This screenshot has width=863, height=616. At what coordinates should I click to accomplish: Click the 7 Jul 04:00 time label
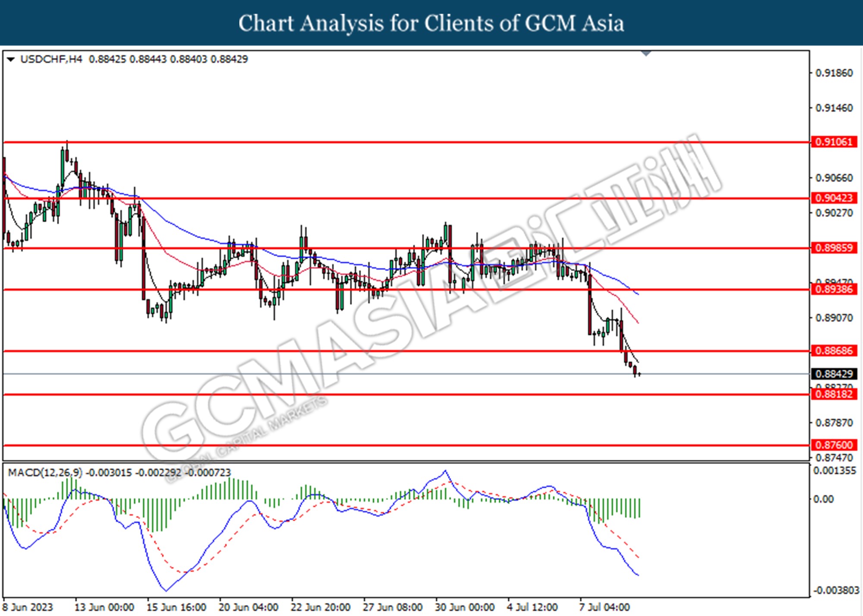coord(604,607)
